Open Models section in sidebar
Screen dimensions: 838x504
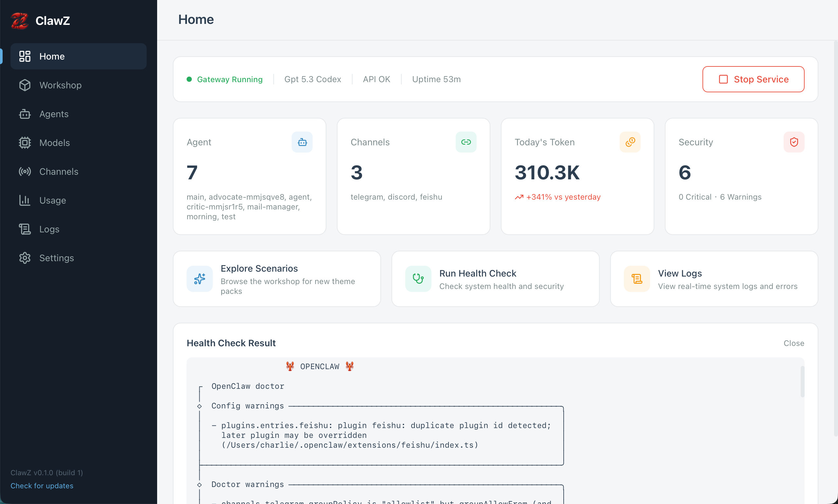pyautogui.click(x=54, y=143)
